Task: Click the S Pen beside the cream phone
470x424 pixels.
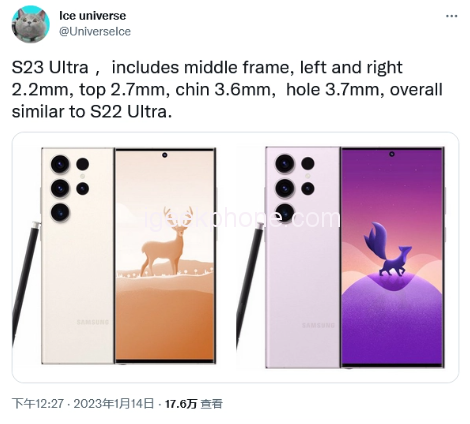Action: click(x=26, y=283)
